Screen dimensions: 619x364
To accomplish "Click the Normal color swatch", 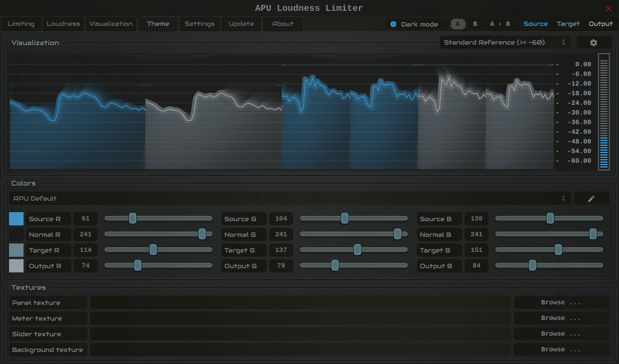I will click(x=16, y=234).
